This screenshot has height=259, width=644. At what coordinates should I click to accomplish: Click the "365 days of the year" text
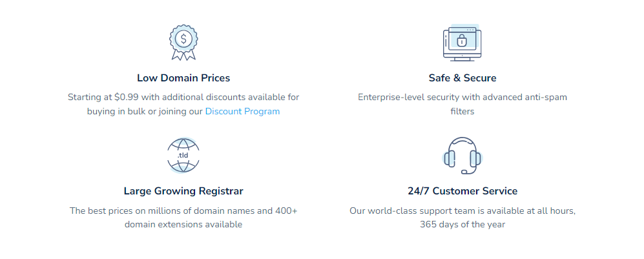(462, 225)
